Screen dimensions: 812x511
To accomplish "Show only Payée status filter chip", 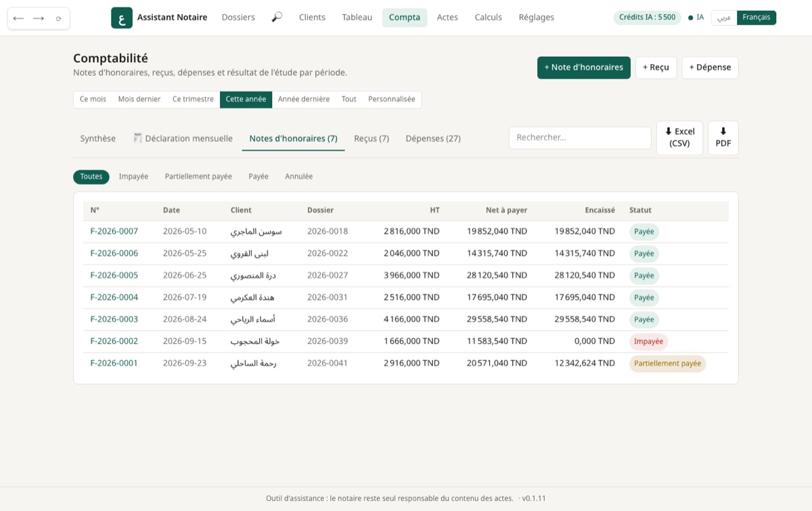I will (258, 177).
